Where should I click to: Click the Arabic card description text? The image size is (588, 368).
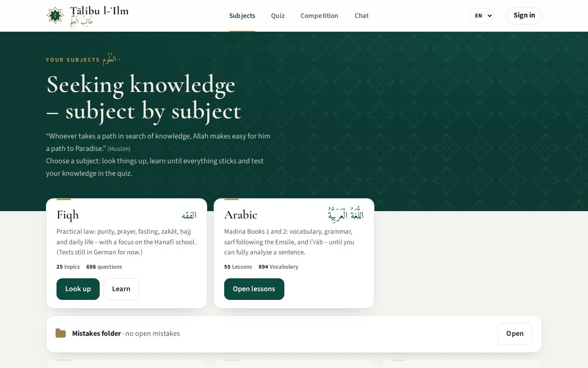289,242
